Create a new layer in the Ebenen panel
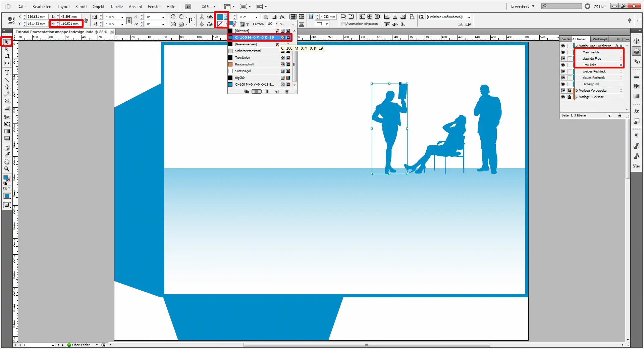This screenshot has width=644, height=349. pos(609,115)
